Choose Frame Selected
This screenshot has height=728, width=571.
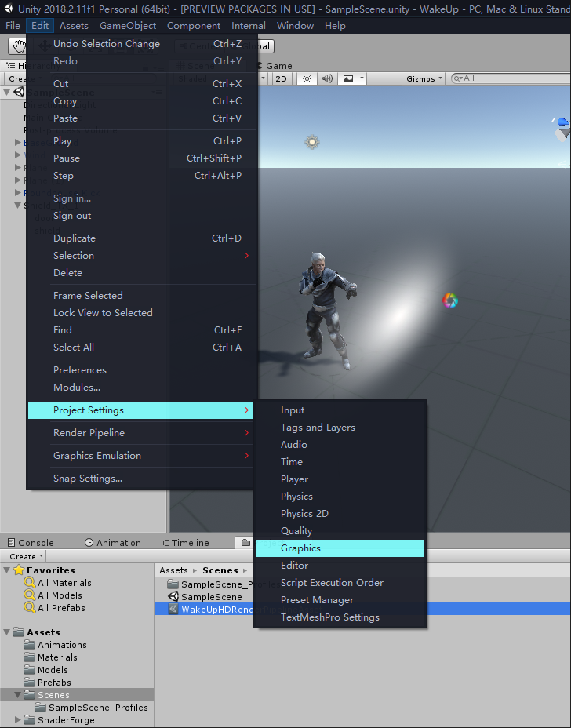coord(140,295)
